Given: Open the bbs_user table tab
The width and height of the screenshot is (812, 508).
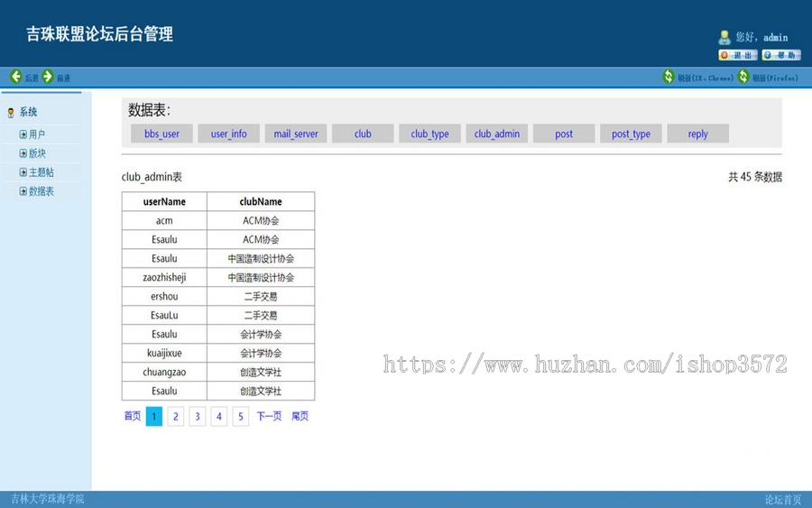Looking at the screenshot, I should (161, 134).
